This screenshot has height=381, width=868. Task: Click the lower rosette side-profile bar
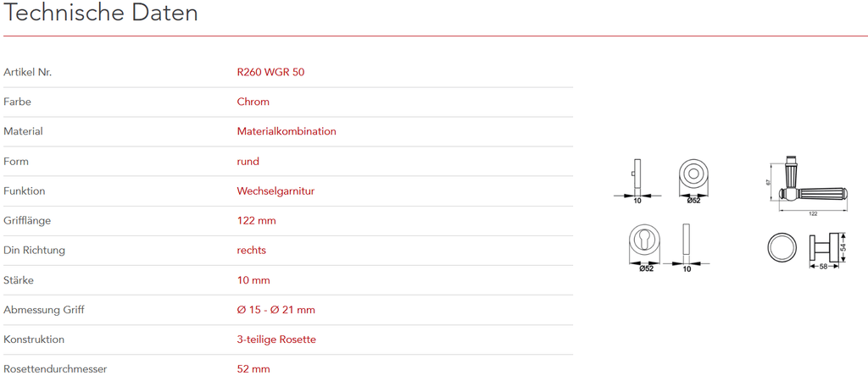click(687, 242)
